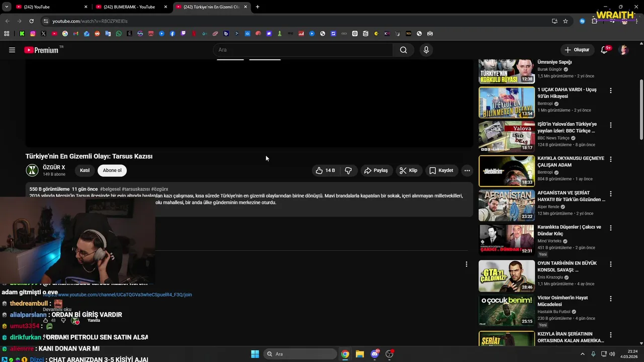Image resolution: width=644 pixels, height=362 pixels.
Task: Open the X (Twitter) bookmark icon
Action: (x=44, y=34)
